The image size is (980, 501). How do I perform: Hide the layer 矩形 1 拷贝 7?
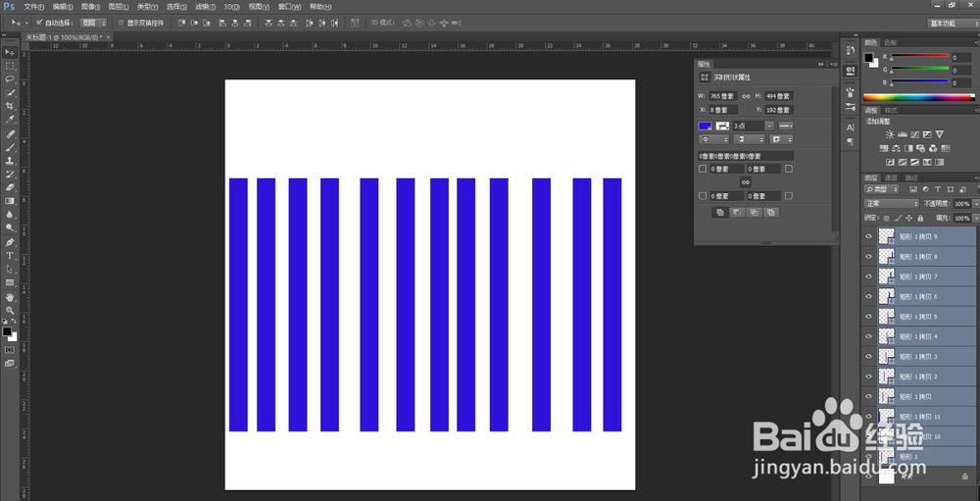pyautogui.click(x=868, y=276)
